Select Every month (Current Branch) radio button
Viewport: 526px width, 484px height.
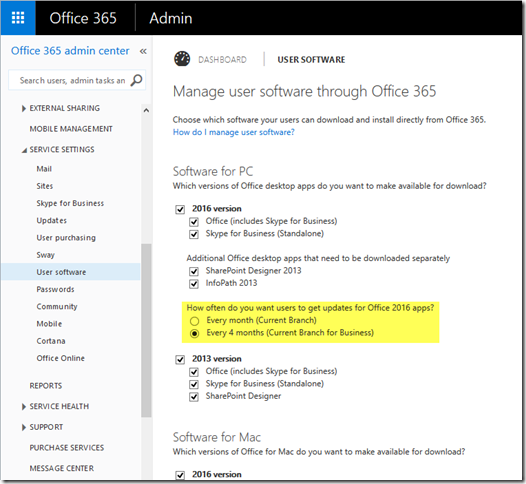point(195,321)
